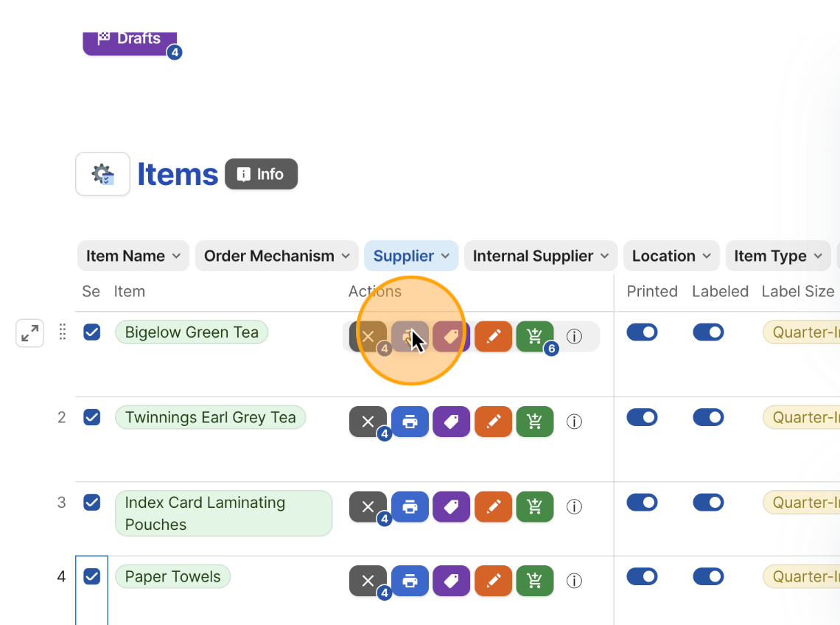Click the shopping cart icon for Bigelow Green Tea
Image resolution: width=840 pixels, height=625 pixels.
tap(534, 336)
